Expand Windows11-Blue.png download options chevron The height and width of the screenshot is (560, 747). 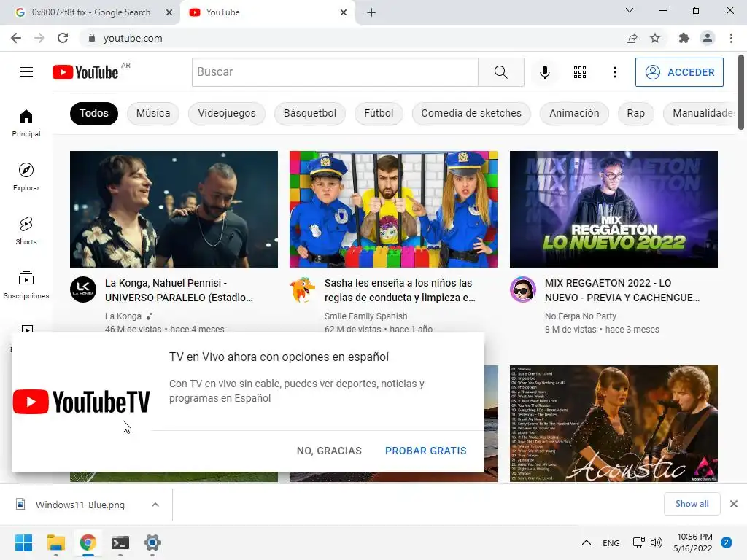pos(155,505)
